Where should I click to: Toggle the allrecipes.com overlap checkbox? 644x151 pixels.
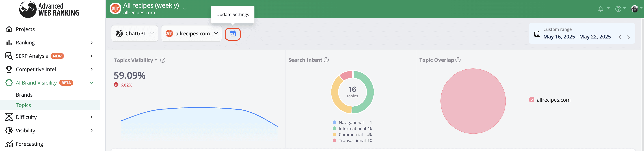coord(532,100)
